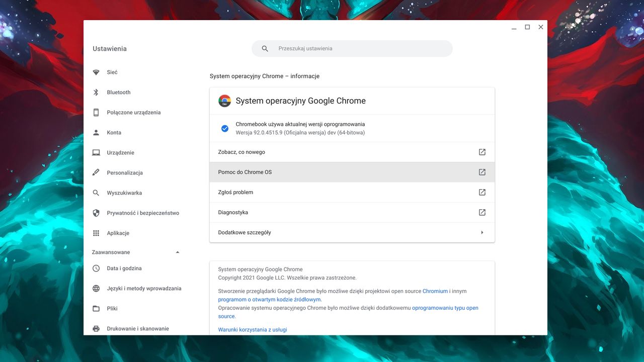Click the grid icon beside Aplikacje
Image resolution: width=644 pixels, height=362 pixels.
96,233
